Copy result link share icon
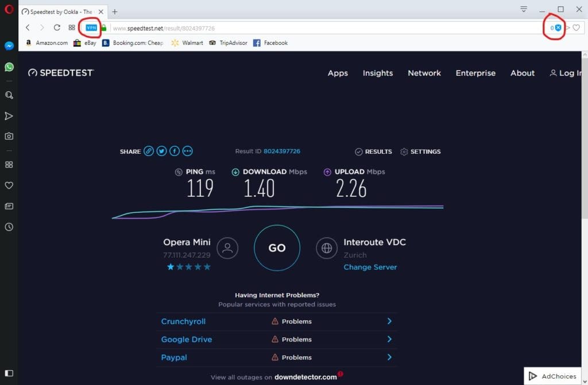The image size is (588, 385). [x=149, y=151]
